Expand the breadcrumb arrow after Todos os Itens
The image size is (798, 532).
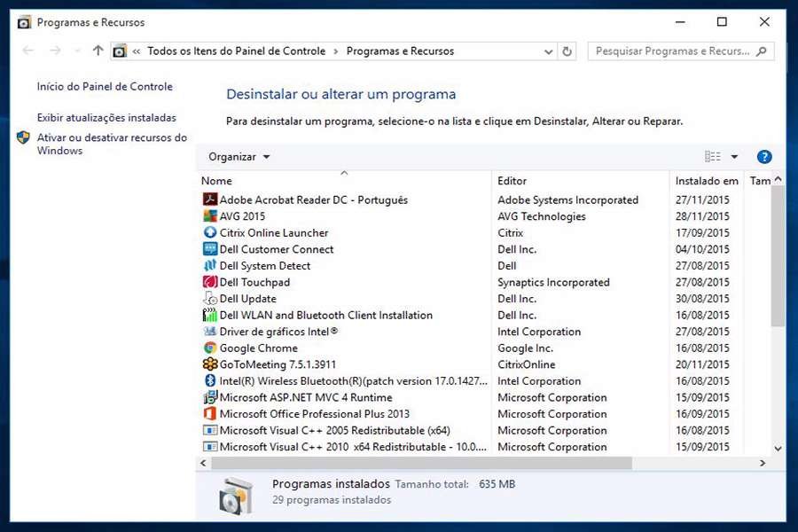[335, 51]
